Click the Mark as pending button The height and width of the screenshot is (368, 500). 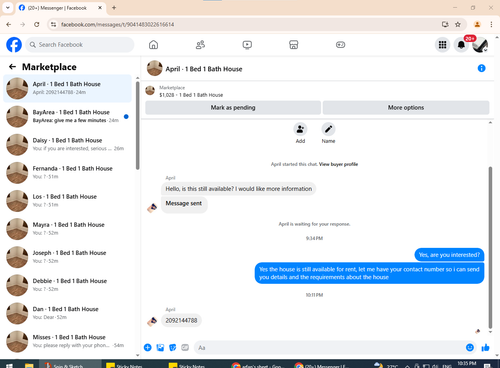coord(233,107)
